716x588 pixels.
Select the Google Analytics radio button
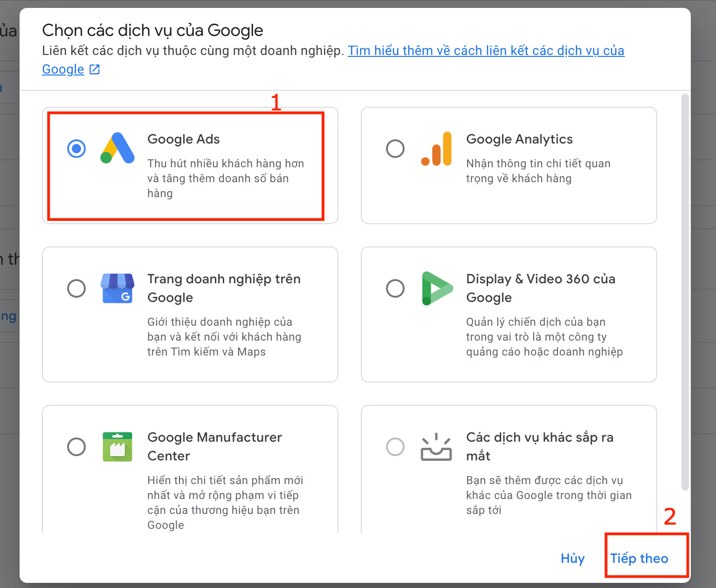pyautogui.click(x=395, y=149)
